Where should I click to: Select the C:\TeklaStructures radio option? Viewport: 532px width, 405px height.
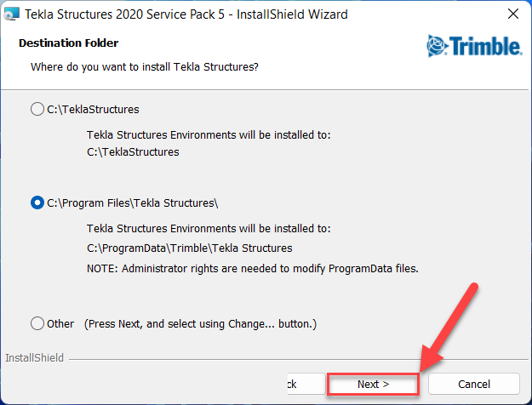[37, 109]
